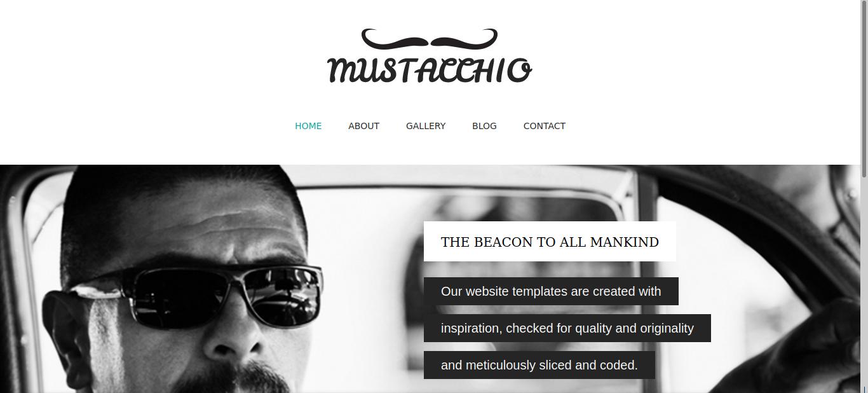The image size is (868, 393).
Task: Click the Mustacchio logo text
Action: [430, 70]
